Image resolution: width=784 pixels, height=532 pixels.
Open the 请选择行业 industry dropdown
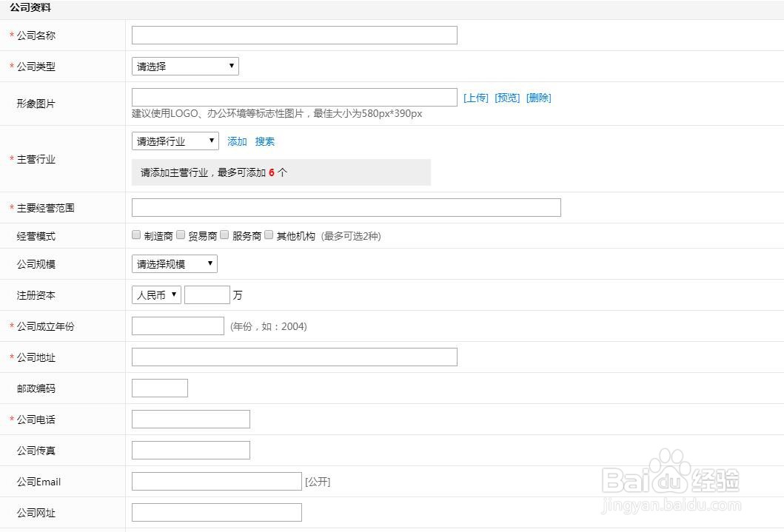tap(175, 140)
